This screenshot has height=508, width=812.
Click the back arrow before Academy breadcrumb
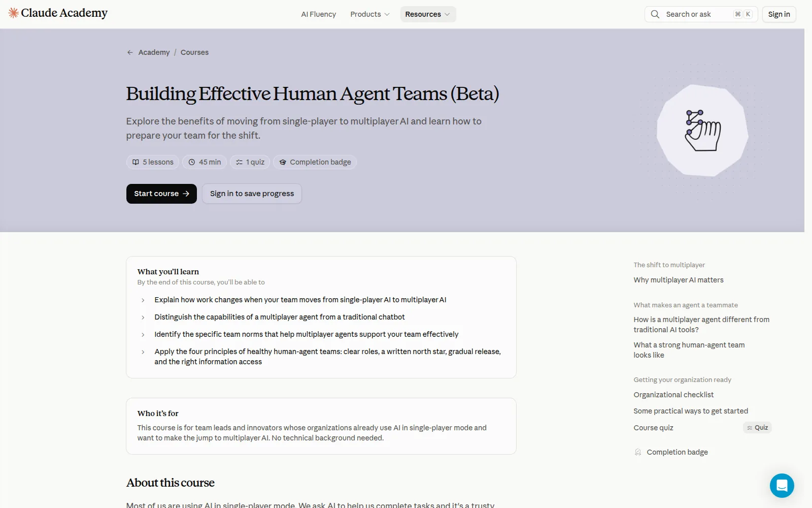[130, 52]
